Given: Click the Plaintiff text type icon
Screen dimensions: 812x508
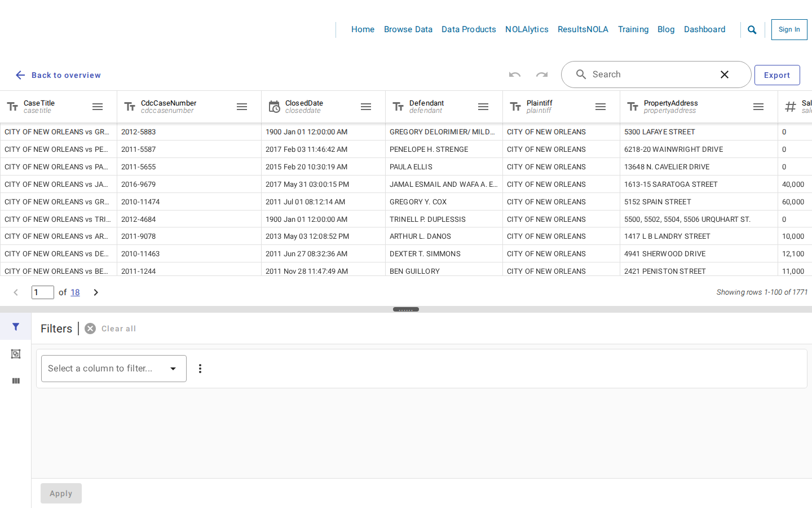Looking at the screenshot, I should coord(515,107).
